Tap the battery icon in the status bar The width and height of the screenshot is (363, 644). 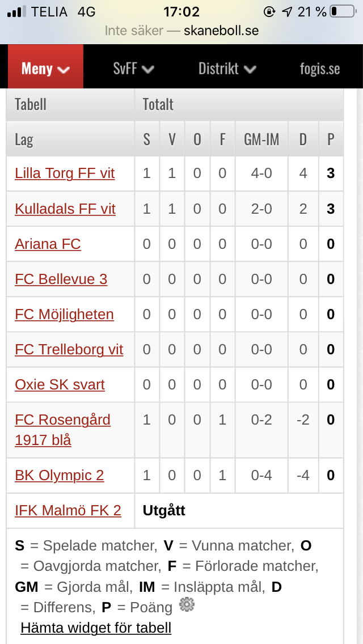343,11
